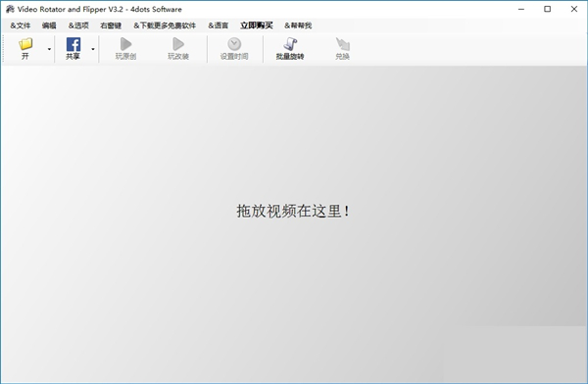The width and height of the screenshot is (588, 384).
Task: Play the modified video
Action: click(178, 49)
